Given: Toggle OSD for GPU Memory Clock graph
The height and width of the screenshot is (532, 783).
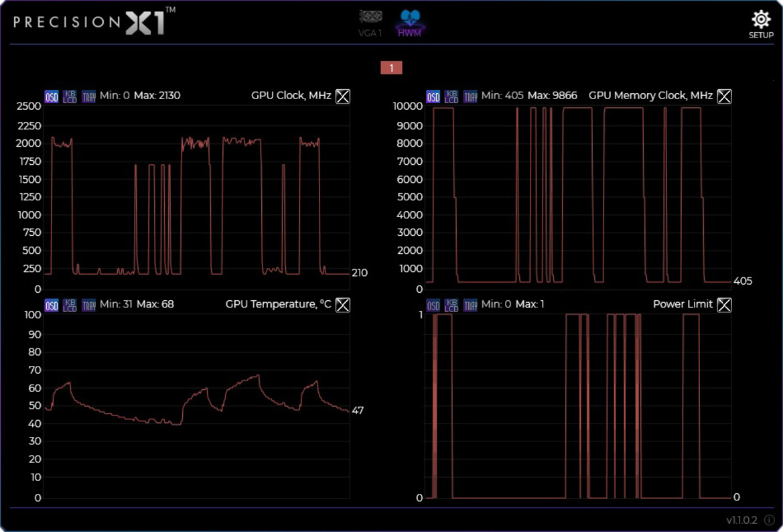Looking at the screenshot, I should pos(433,96).
